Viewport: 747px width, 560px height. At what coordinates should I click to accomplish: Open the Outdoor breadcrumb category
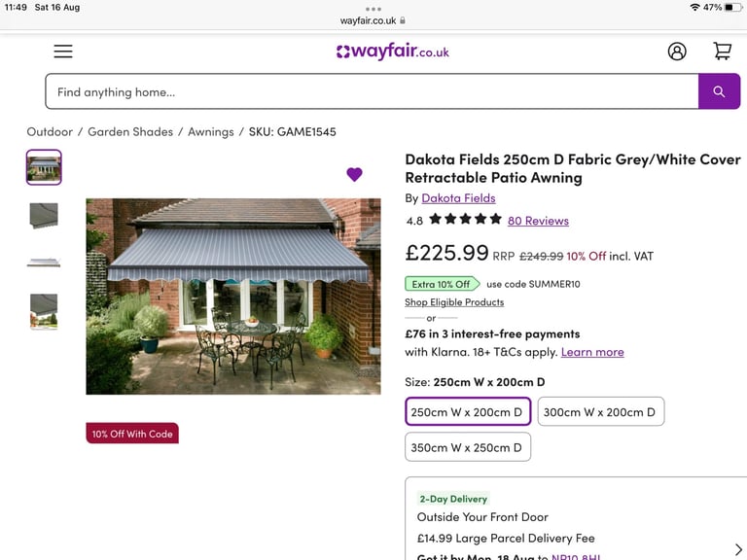coord(50,132)
